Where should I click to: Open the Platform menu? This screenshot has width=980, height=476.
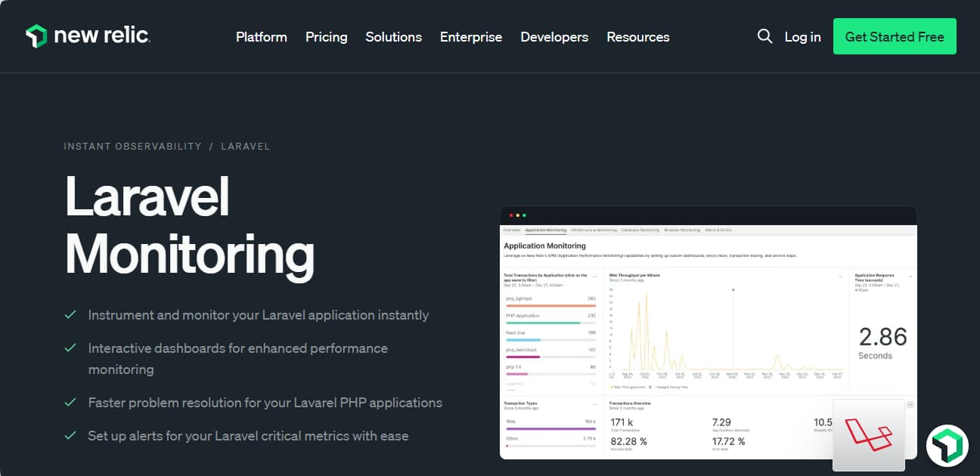(261, 37)
